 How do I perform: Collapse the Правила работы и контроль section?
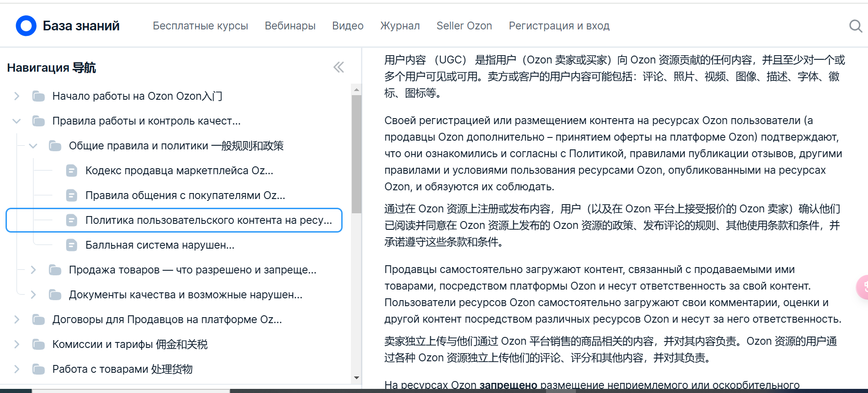[x=17, y=121]
